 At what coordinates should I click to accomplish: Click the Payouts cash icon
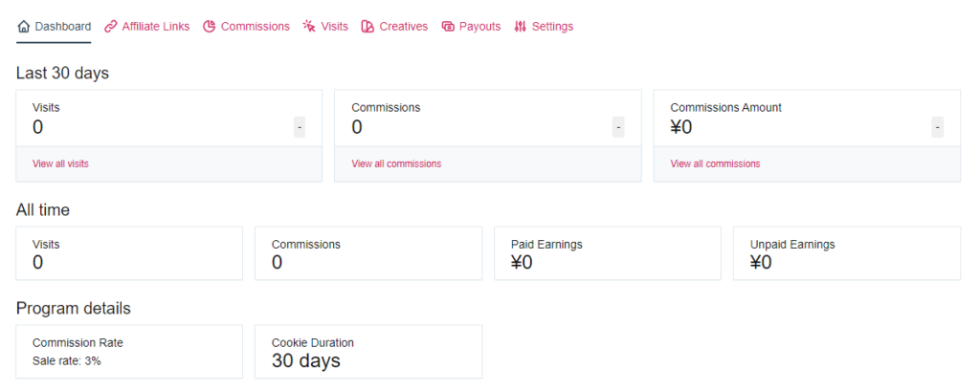coord(448,27)
